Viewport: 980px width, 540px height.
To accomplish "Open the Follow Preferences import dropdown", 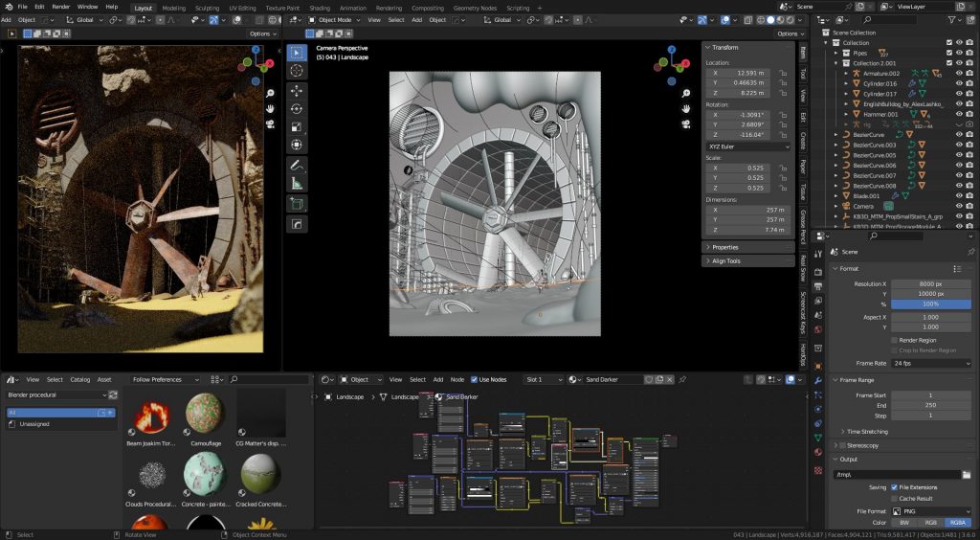I will (165, 379).
